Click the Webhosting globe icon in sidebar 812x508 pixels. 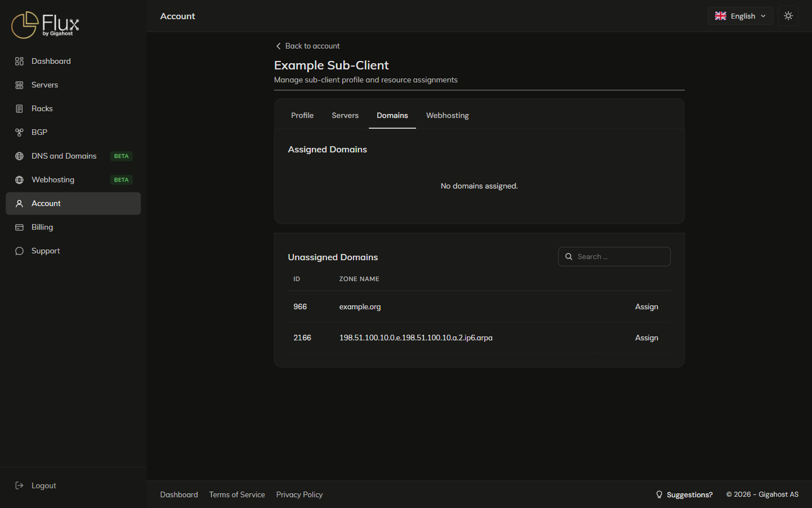click(19, 179)
